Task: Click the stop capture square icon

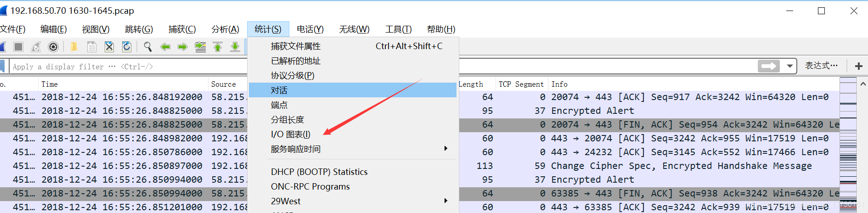Action: tap(18, 47)
